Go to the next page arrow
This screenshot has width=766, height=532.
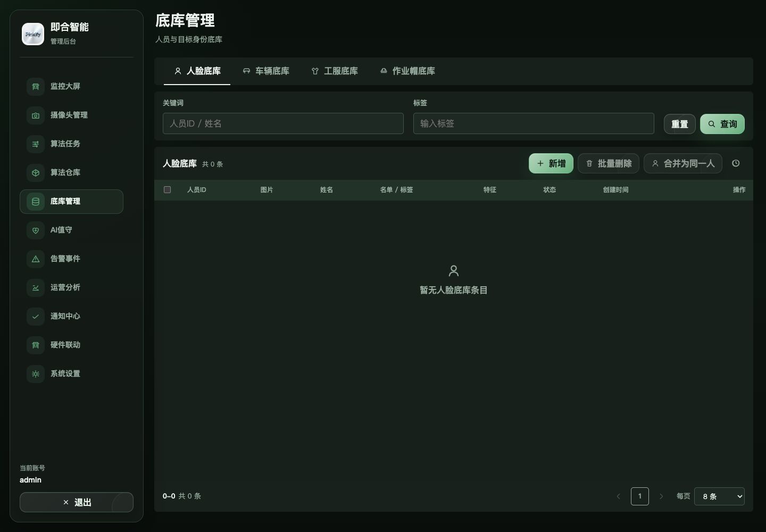[x=661, y=496]
